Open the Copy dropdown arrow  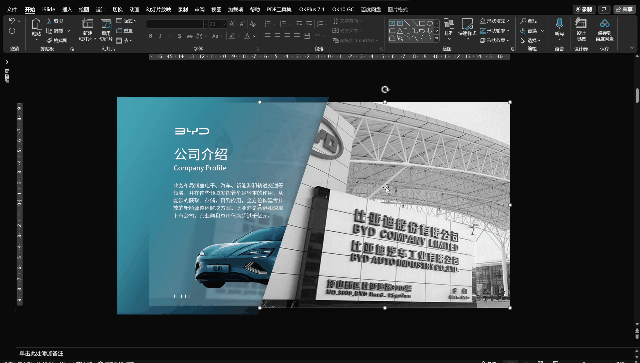69,31
